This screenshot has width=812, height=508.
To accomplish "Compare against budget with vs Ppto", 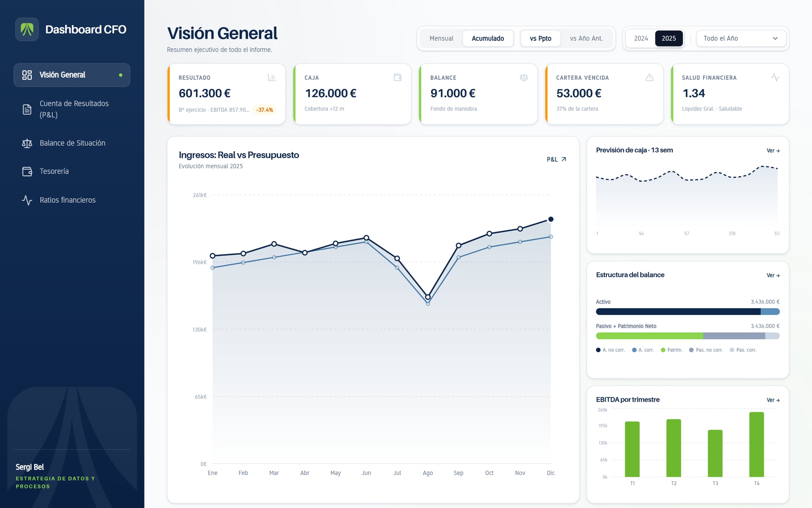I will pos(540,39).
